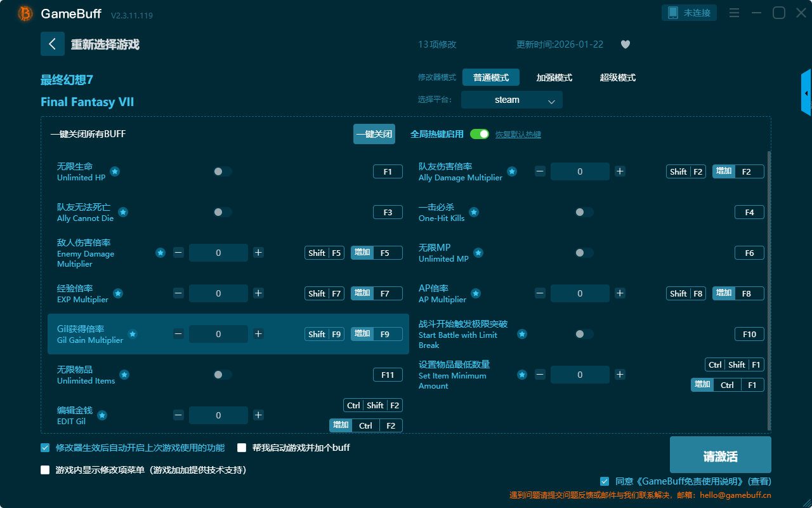Click the star icon next to EDIT Gil
The image size is (812, 508).
(102, 415)
